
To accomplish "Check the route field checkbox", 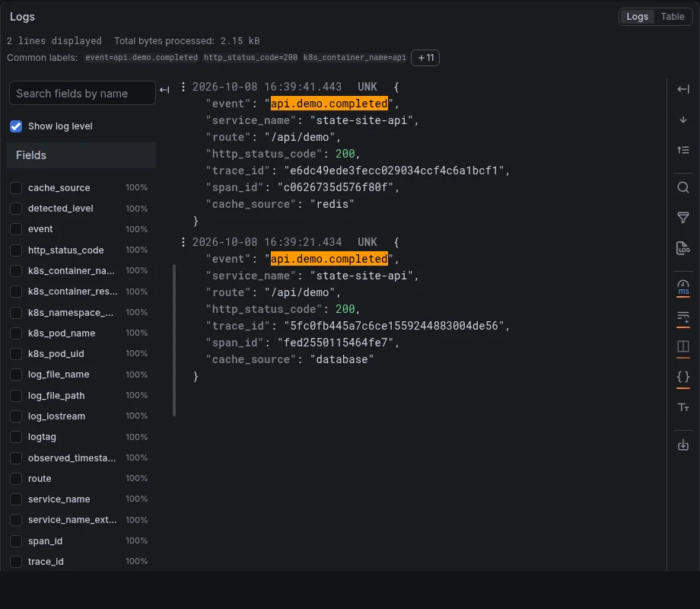I will [16, 479].
